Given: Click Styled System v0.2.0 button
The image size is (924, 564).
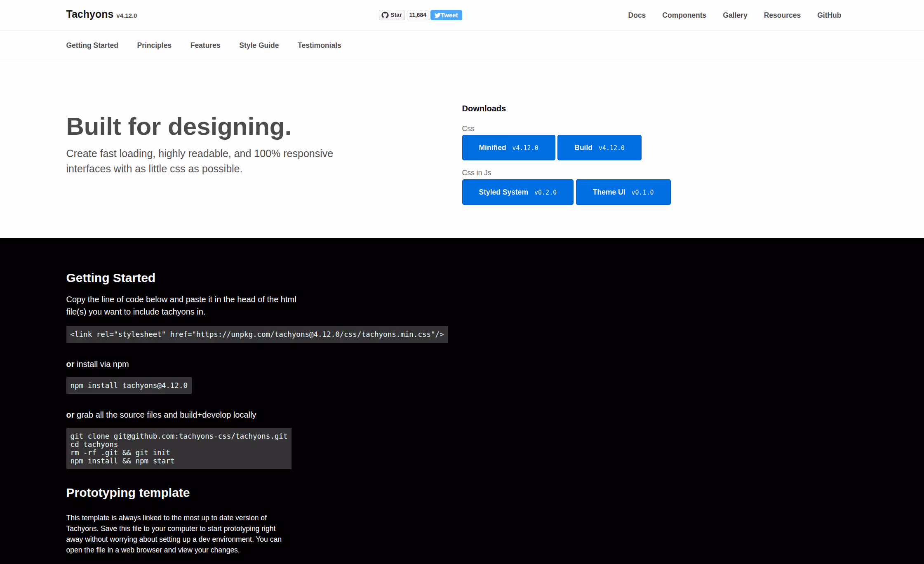Looking at the screenshot, I should pyautogui.click(x=517, y=192).
